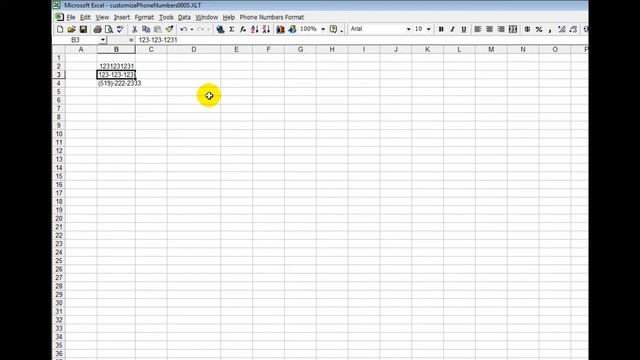Image resolution: width=640 pixels, height=360 pixels.
Task: Save the workbook with the floppy icon
Action: [83, 29]
